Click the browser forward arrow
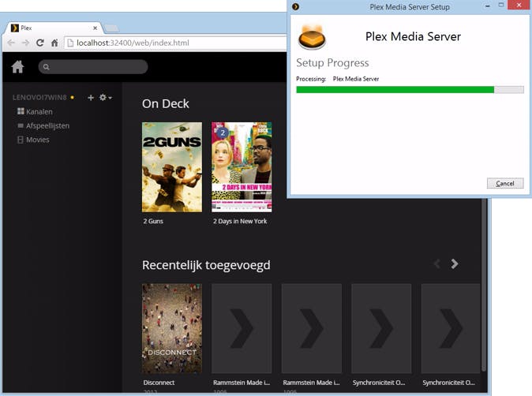The width and height of the screenshot is (532, 396). (x=25, y=43)
